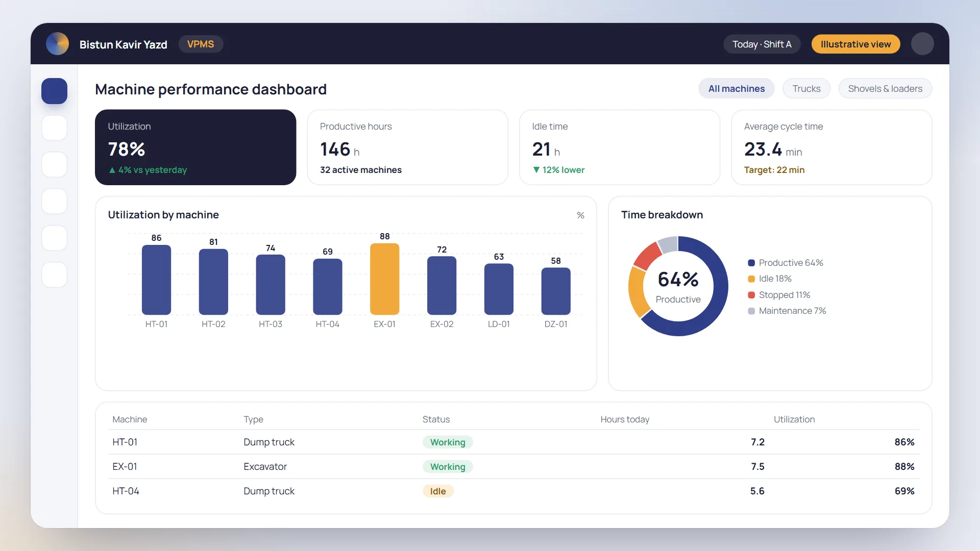980x551 pixels.
Task: Click the 12% lower indicator
Action: (558, 170)
